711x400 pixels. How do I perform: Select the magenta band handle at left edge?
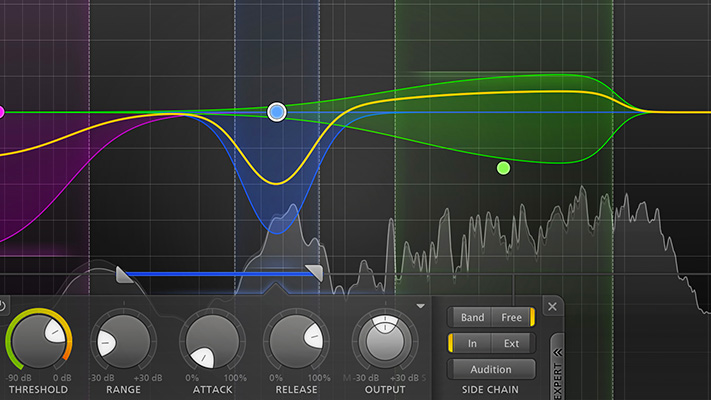(2, 112)
